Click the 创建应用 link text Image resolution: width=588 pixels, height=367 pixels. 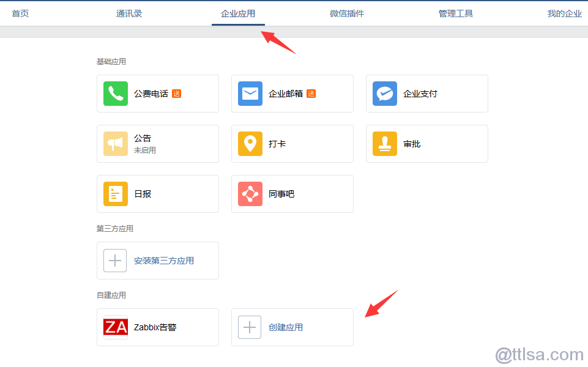[286, 327]
